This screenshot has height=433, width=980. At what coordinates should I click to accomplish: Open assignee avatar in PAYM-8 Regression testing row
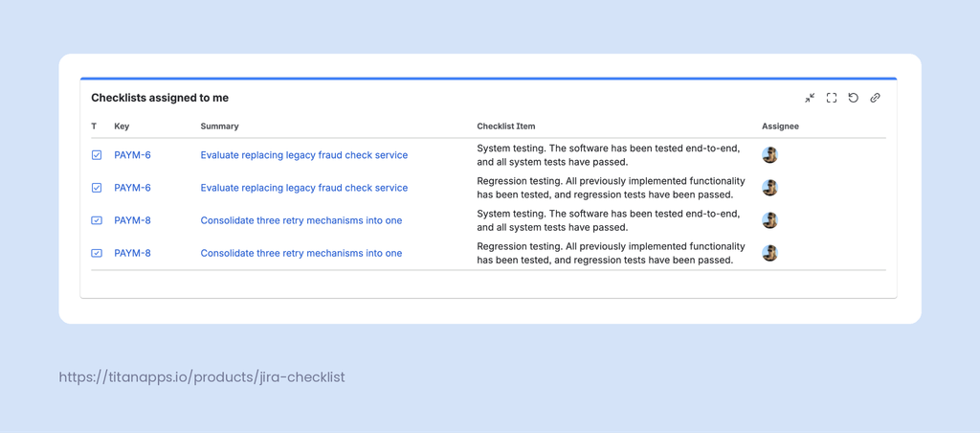point(770,253)
